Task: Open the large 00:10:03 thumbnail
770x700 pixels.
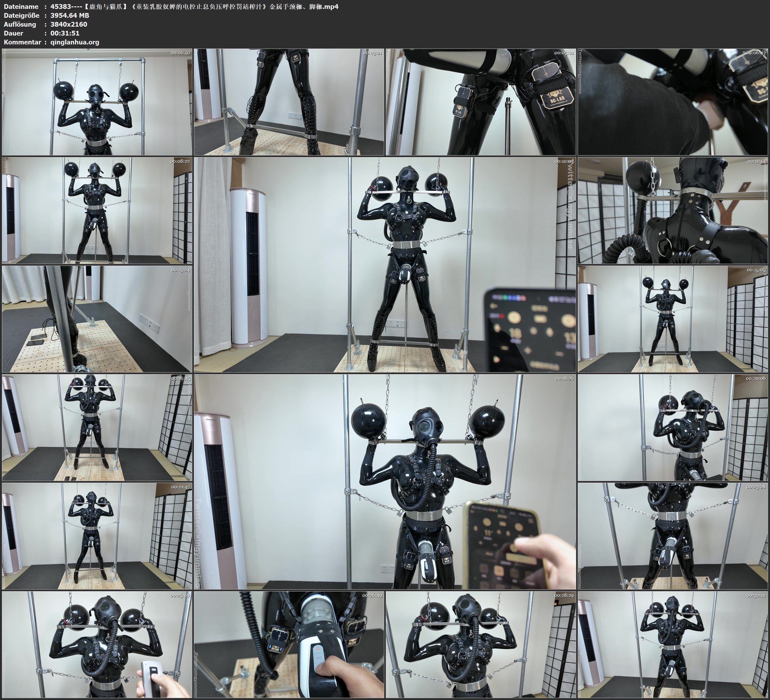Action: click(385, 264)
